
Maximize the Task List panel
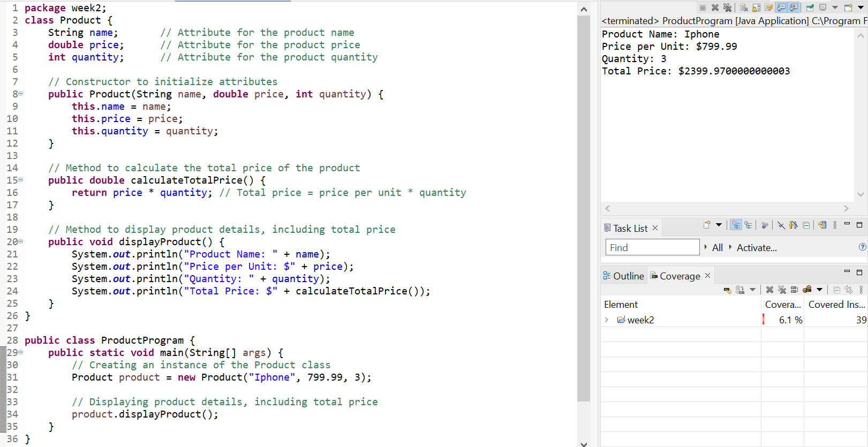point(859,225)
